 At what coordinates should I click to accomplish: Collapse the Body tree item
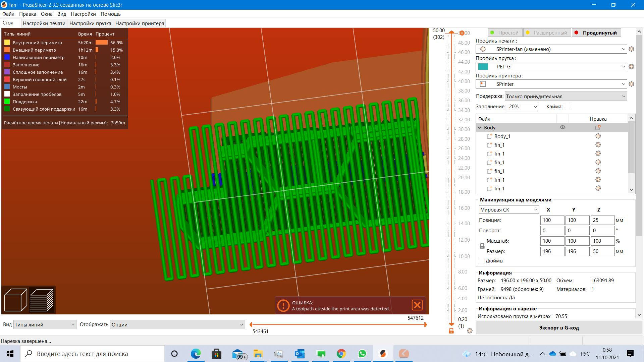(x=480, y=128)
